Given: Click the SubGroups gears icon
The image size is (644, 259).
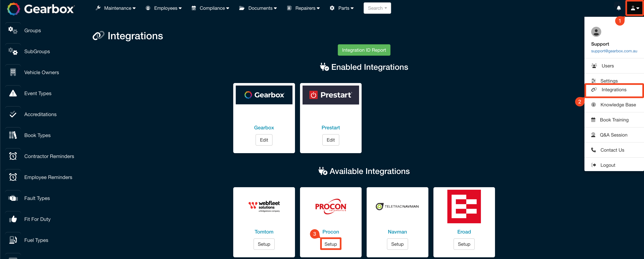Looking at the screenshot, I should pyautogui.click(x=13, y=51).
